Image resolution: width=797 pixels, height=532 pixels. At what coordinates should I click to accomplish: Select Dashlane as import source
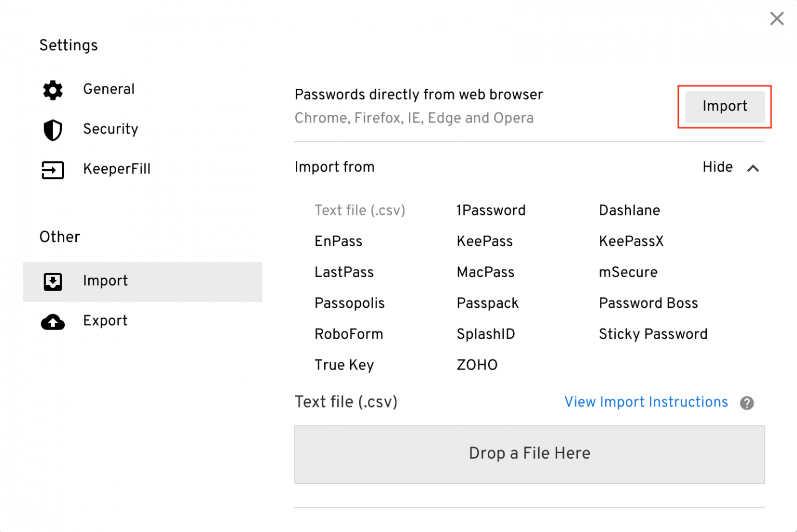pos(629,210)
